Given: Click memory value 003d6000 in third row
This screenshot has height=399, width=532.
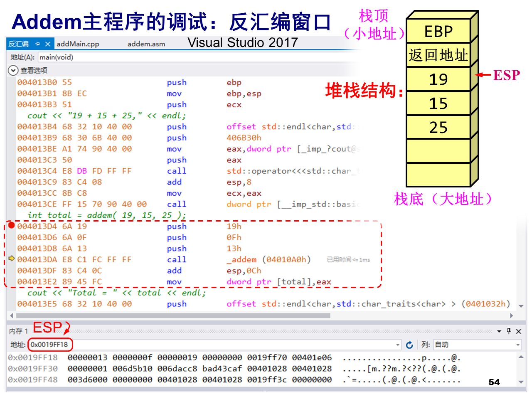Looking at the screenshot, I should coord(87,379).
